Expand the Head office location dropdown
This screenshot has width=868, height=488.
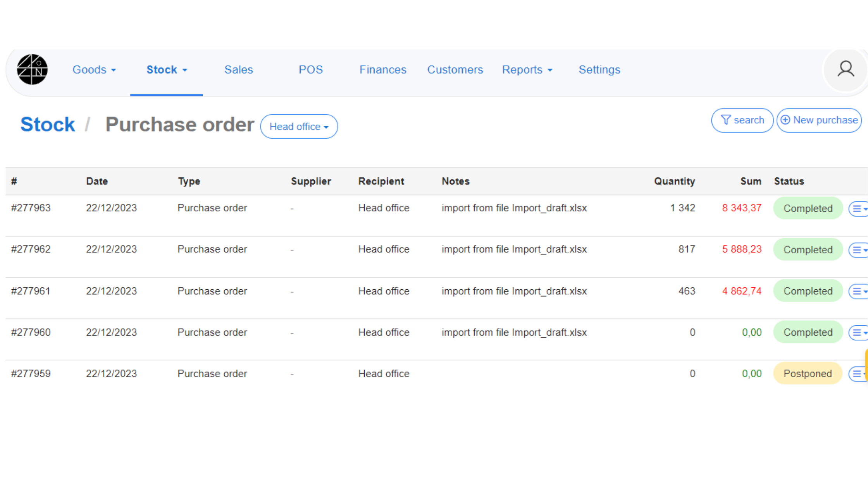click(x=299, y=127)
